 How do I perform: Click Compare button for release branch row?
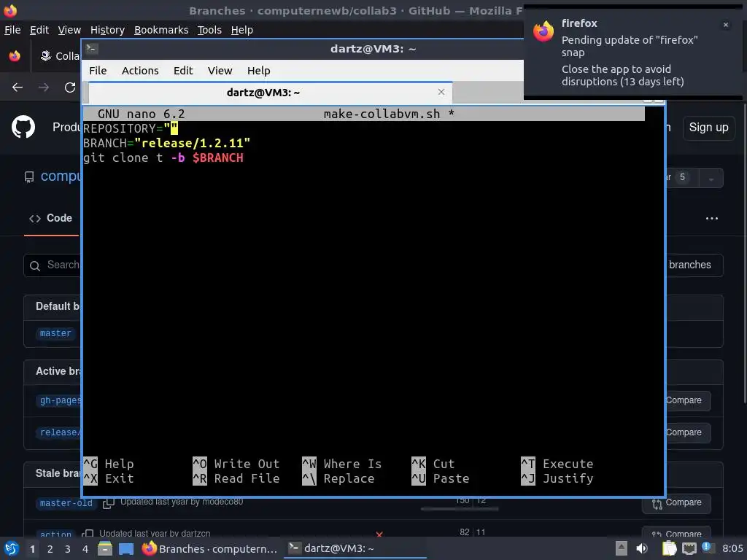coord(688,432)
